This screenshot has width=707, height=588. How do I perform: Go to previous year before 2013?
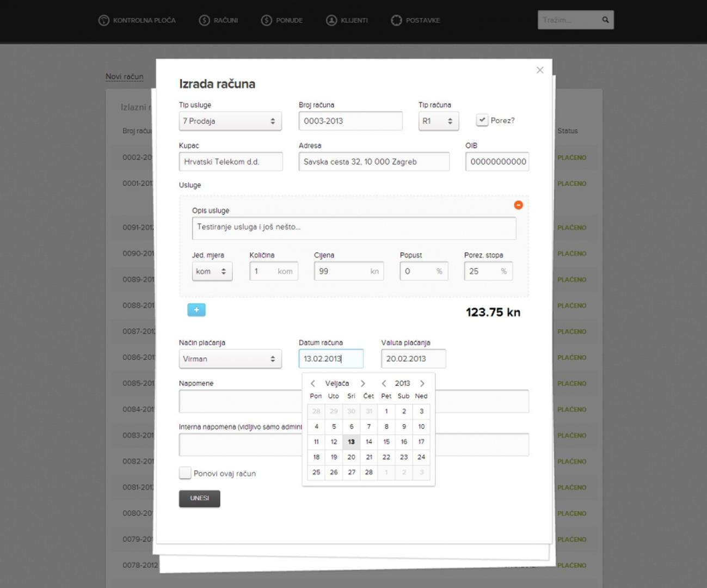(384, 383)
